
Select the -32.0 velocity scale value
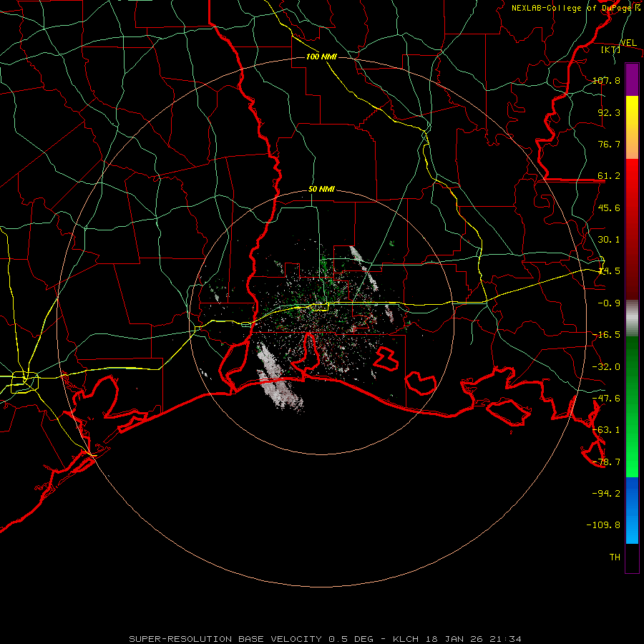click(606, 367)
